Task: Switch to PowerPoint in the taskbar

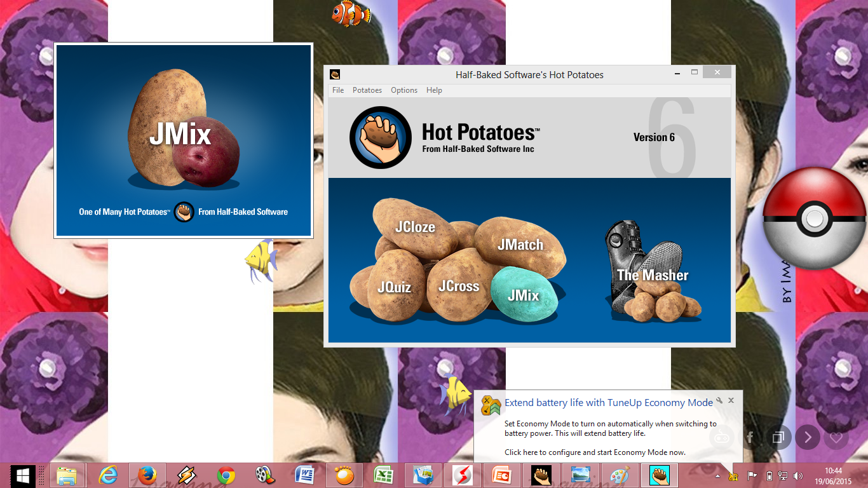Action: [502, 475]
